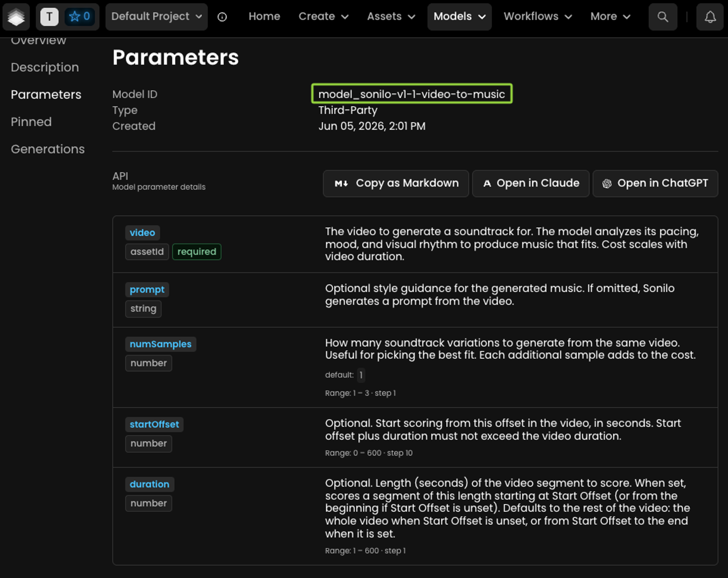
Task: Jump to the Generations section
Action: pos(48,149)
